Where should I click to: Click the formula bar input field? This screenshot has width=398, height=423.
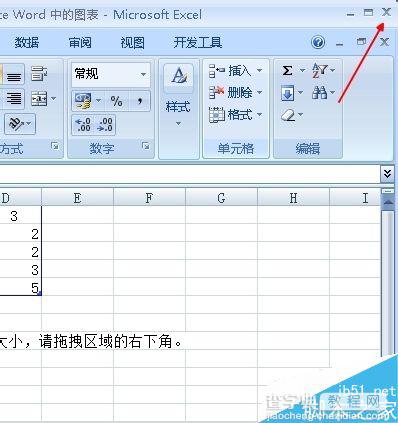[190, 174]
